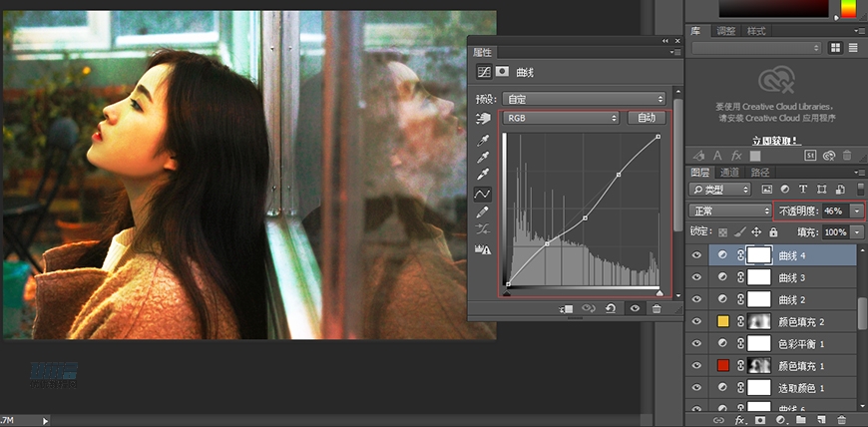The image size is (868, 427).
Task: Hide the 色彩平衡 1 layer
Action: point(696,343)
